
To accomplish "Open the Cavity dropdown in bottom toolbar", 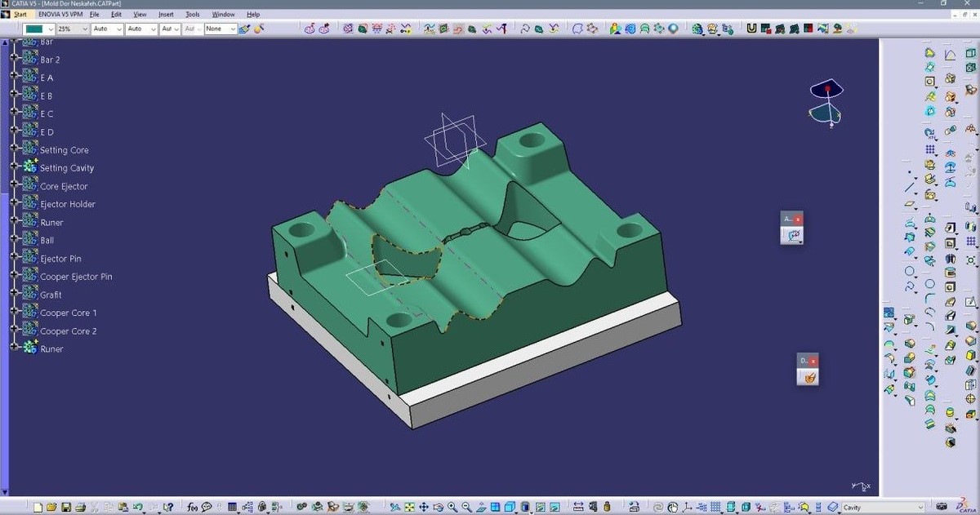I will tap(883, 507).
